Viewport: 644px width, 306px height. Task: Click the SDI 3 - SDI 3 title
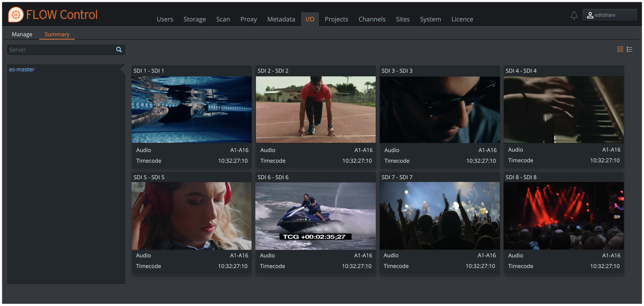(x=397, y=71)
